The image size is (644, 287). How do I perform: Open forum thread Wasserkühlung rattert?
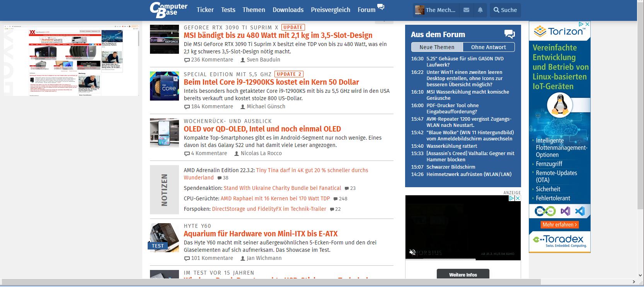[x=451, y=146]
